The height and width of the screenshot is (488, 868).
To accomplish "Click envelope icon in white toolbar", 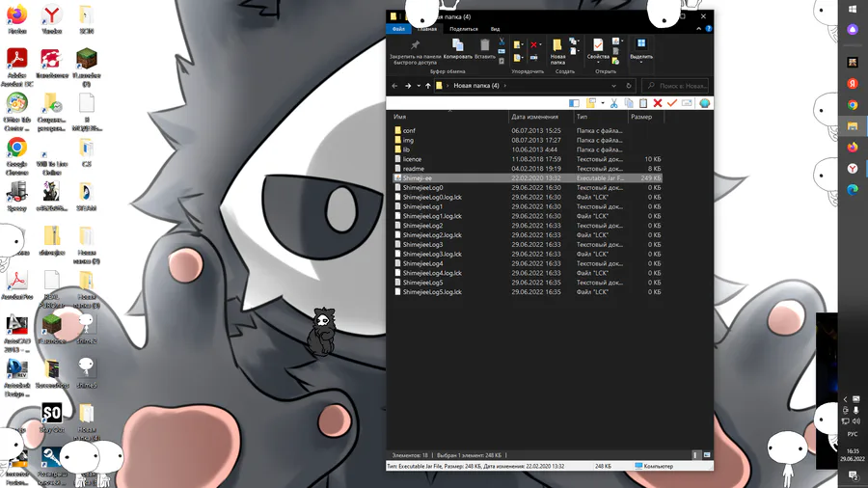I will (687, 103).
